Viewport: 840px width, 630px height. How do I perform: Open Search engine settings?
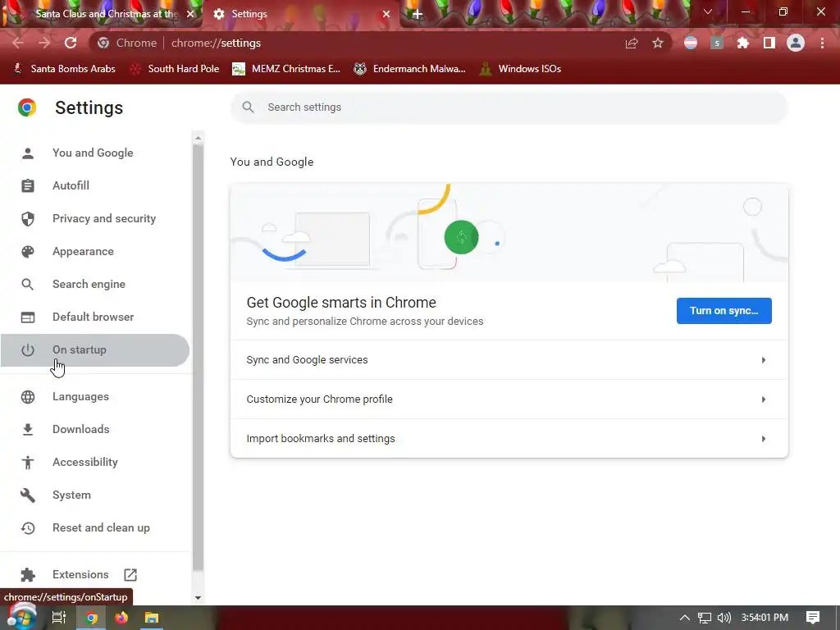coord(95,284)
